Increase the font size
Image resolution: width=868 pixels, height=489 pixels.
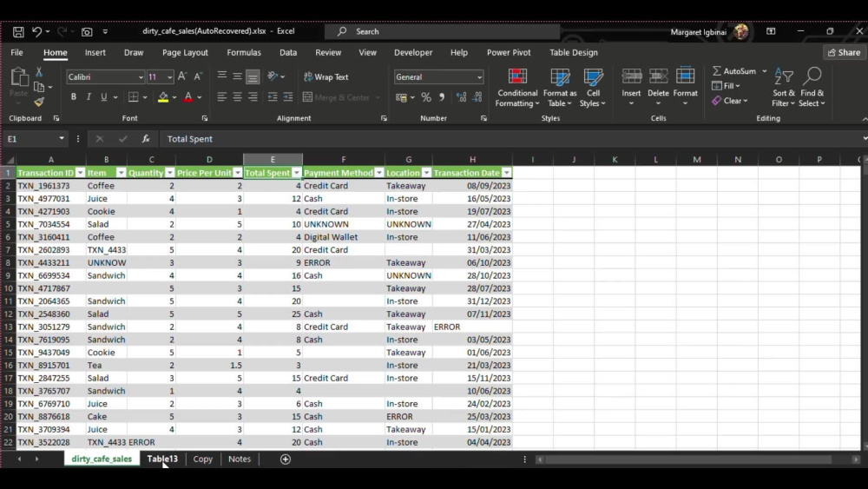pyautogui.click(x=182, y=76)
